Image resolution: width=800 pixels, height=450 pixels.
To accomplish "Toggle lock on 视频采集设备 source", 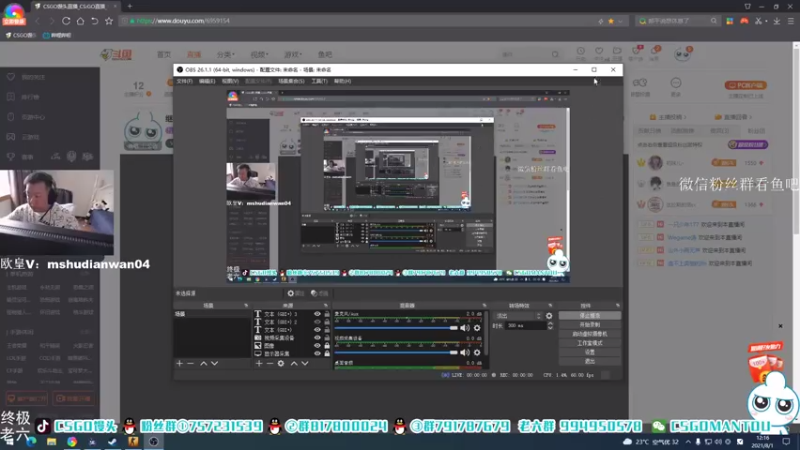I will (327, 338).
